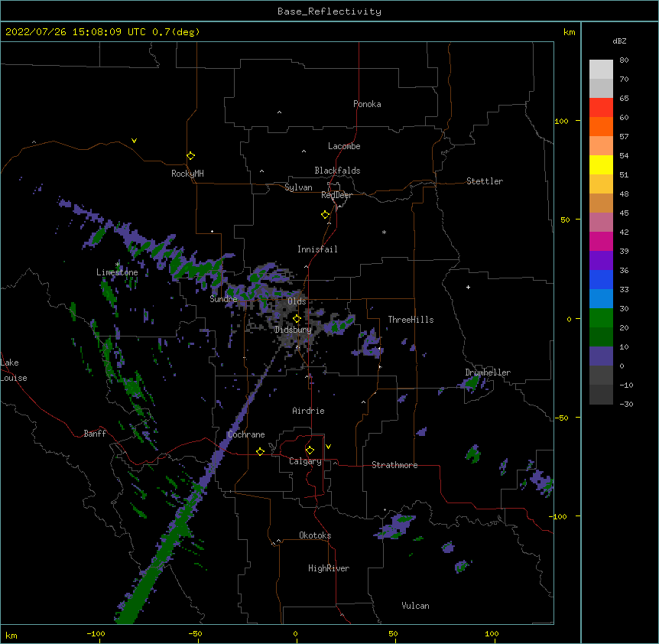Click the yellow diamond marker near RockyMH
Image resolution: width=659 pixels, height=644 pixels.
(x=190, y=156)
